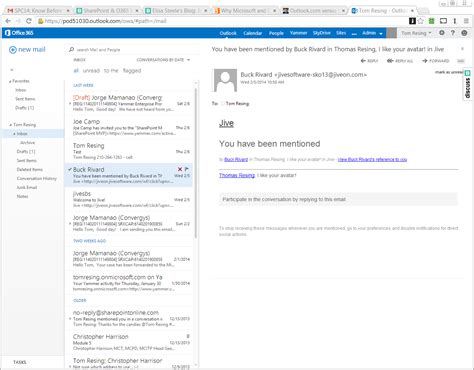Click mark as unread
Viewport: 474px width, 370px height.
(449, 72)
